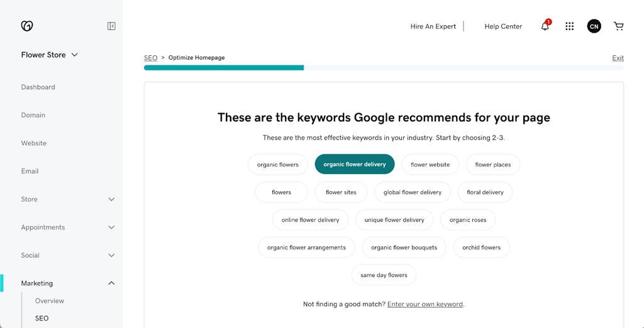Deselect 'organic flower delivery' keyword
The image size is (644, 328).
(355, 164)
